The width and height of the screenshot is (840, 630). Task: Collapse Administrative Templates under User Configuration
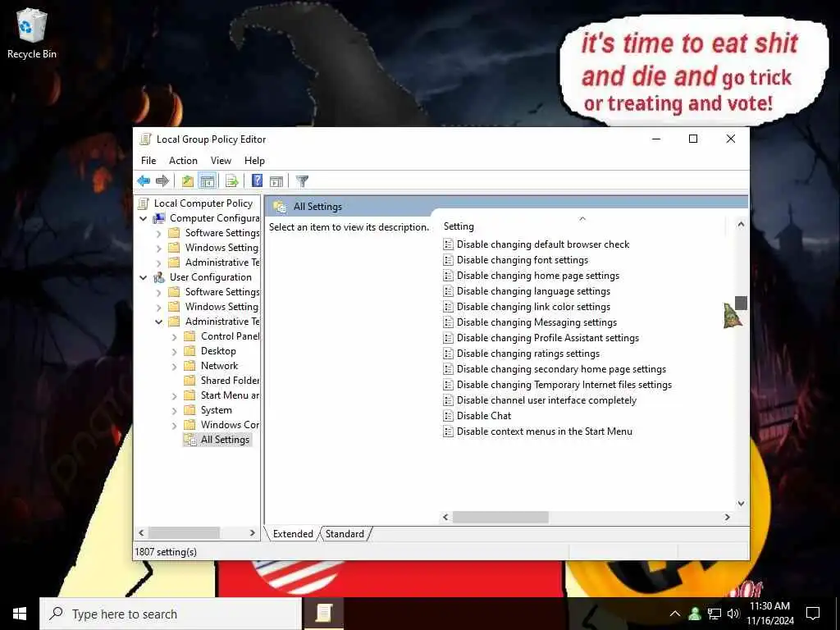(158, 322)
